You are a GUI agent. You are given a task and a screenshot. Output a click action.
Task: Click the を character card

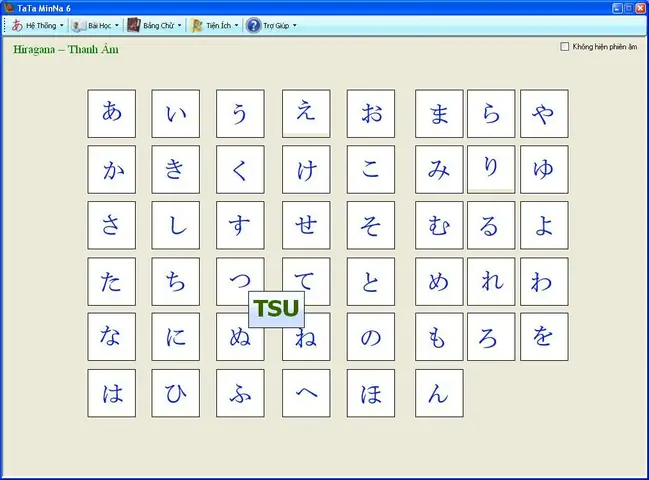click(x=544, y=337)
